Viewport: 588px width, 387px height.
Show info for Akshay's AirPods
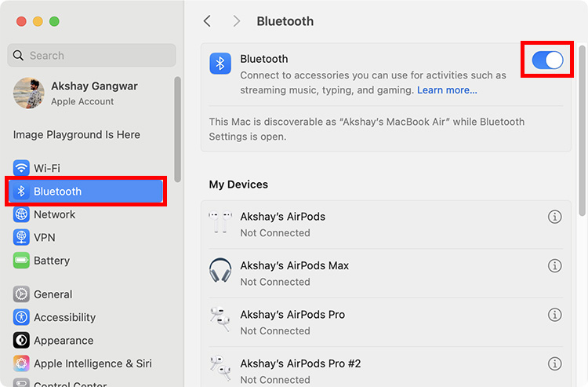554,217
